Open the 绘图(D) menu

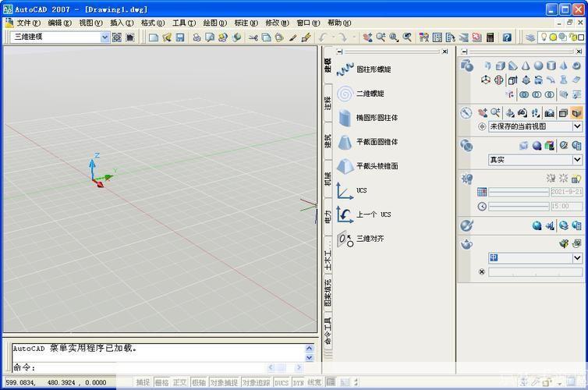point(215,23)
